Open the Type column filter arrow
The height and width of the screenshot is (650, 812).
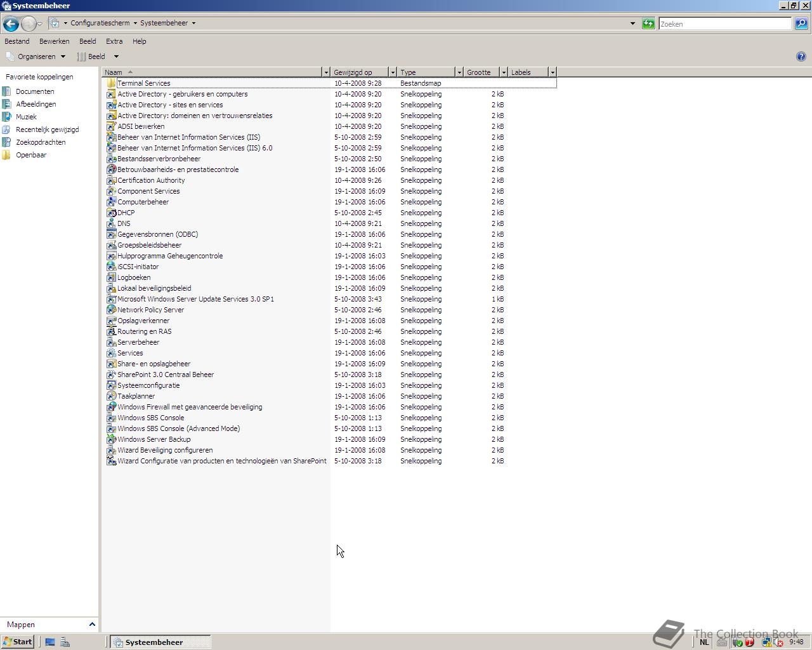(459, 72)
